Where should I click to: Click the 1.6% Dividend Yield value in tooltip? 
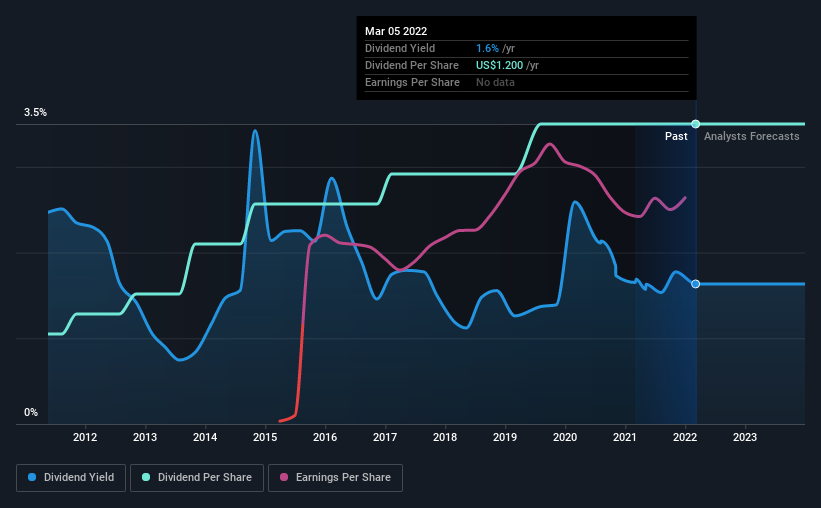click(487, 48)
